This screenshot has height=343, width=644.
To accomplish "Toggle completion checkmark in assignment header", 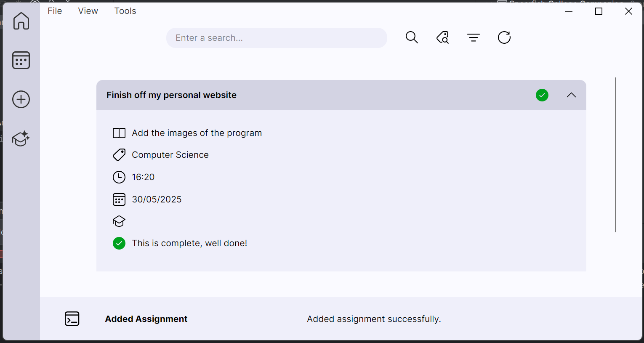I will point(542,95).
